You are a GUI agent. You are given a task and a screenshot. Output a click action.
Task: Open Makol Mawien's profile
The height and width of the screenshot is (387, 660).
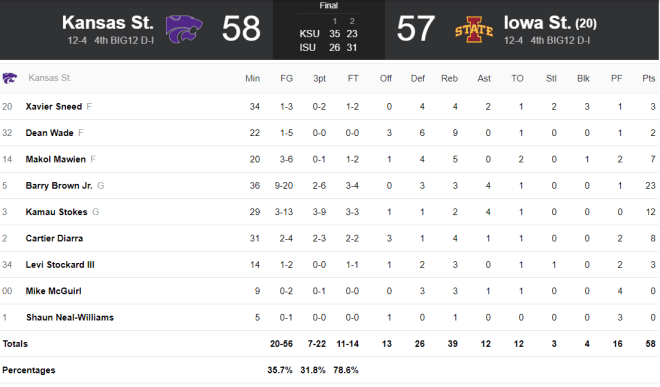pyautogui.click(x=56, y=159)
